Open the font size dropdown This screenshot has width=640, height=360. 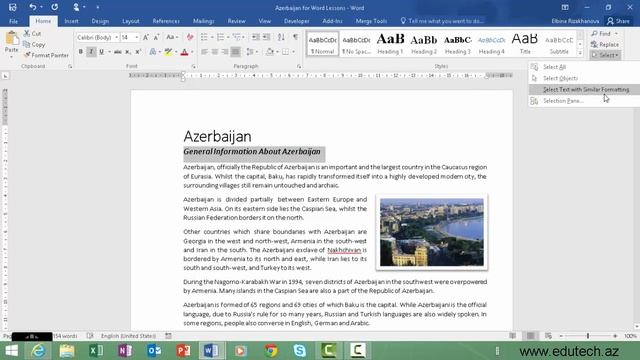point(137,37)
